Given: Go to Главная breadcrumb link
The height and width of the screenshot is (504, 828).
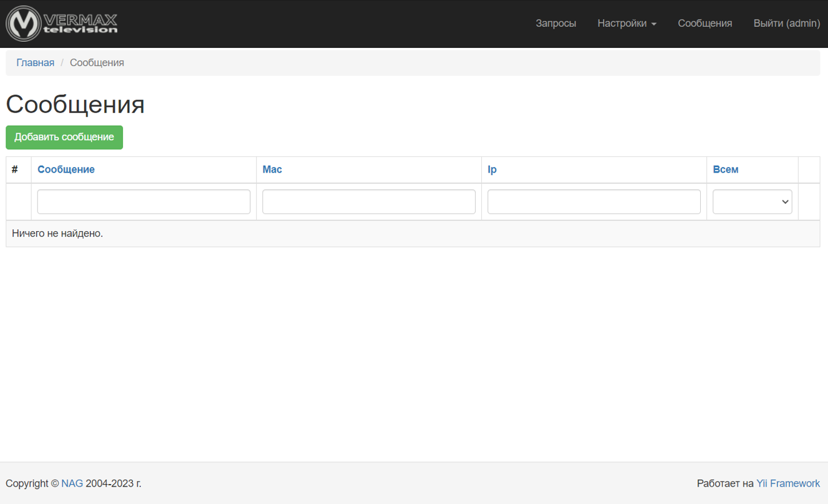Looking at the screenshot, I should 35,63.
